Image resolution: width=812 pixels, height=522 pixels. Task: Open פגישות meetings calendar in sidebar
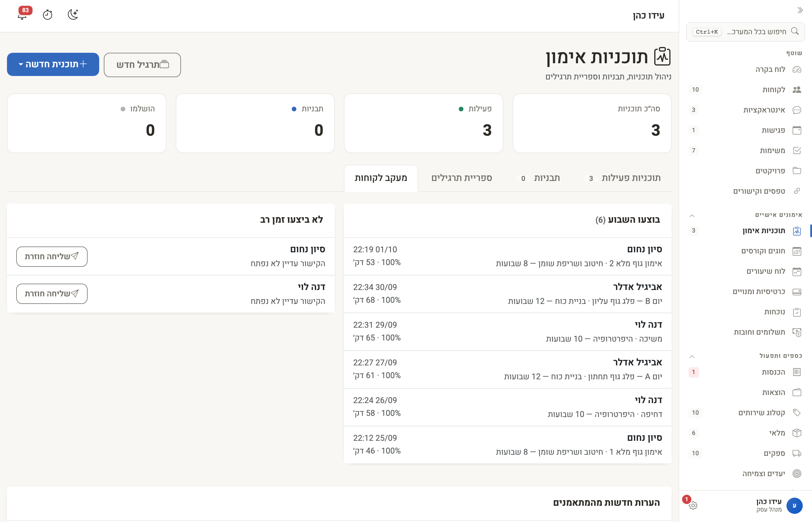pyautogui.click(x=745, y=130)
